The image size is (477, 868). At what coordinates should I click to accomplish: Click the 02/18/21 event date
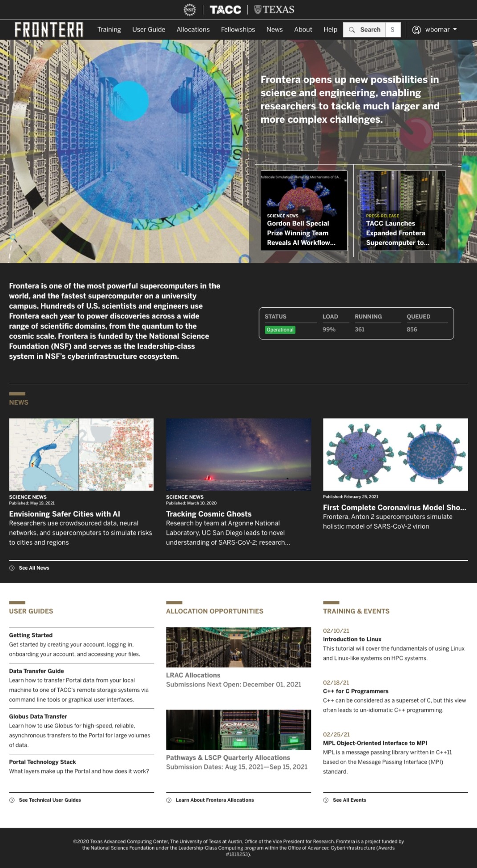pos(336,683)
